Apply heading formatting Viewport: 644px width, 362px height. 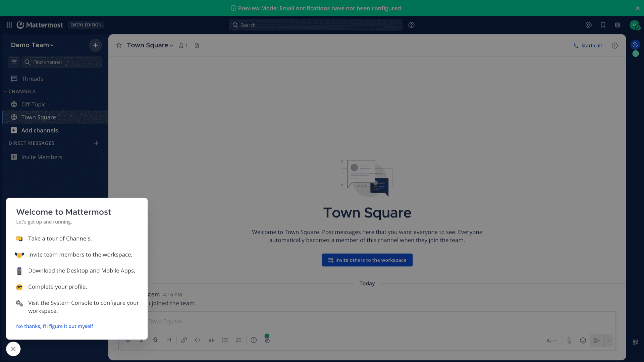click(x=169, y=340)
